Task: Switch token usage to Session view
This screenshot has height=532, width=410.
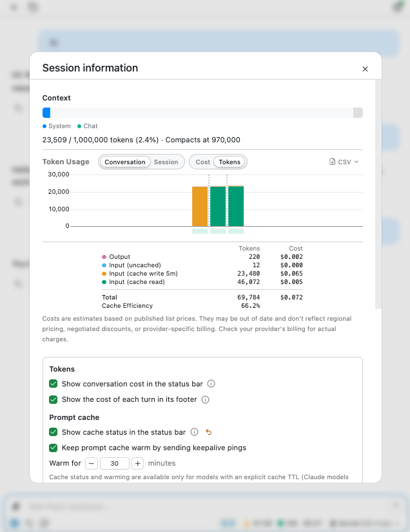Action: 166,162
